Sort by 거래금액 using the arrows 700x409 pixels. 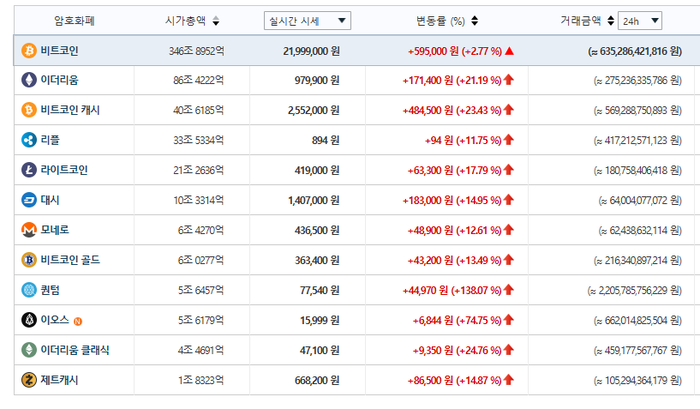coord(611,21)
